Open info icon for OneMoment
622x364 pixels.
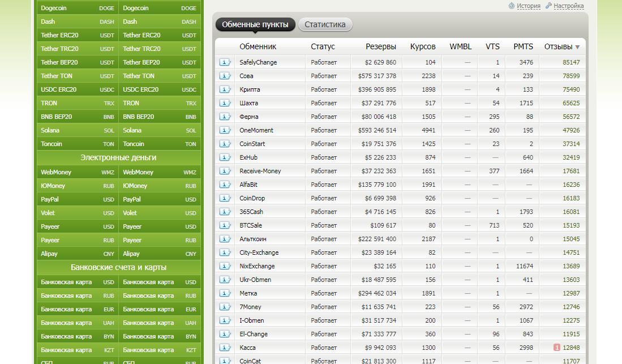tap(225, 130)
